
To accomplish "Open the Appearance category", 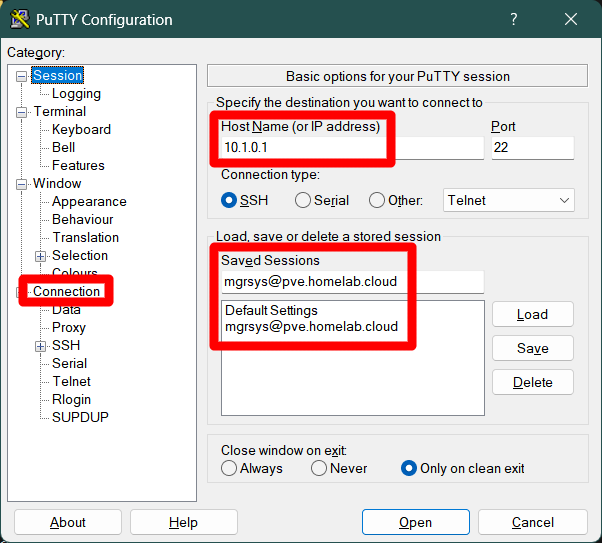I will tap(89, 202).
